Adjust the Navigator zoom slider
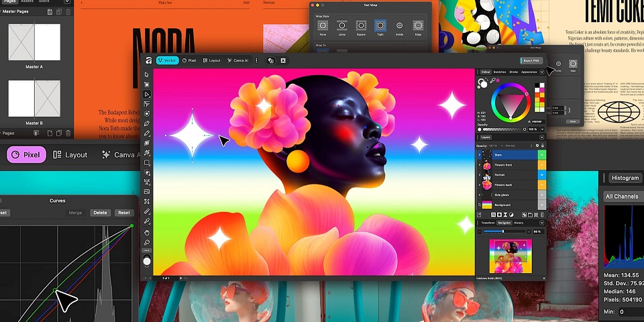The image size is (644, 322). click(502, 231)
